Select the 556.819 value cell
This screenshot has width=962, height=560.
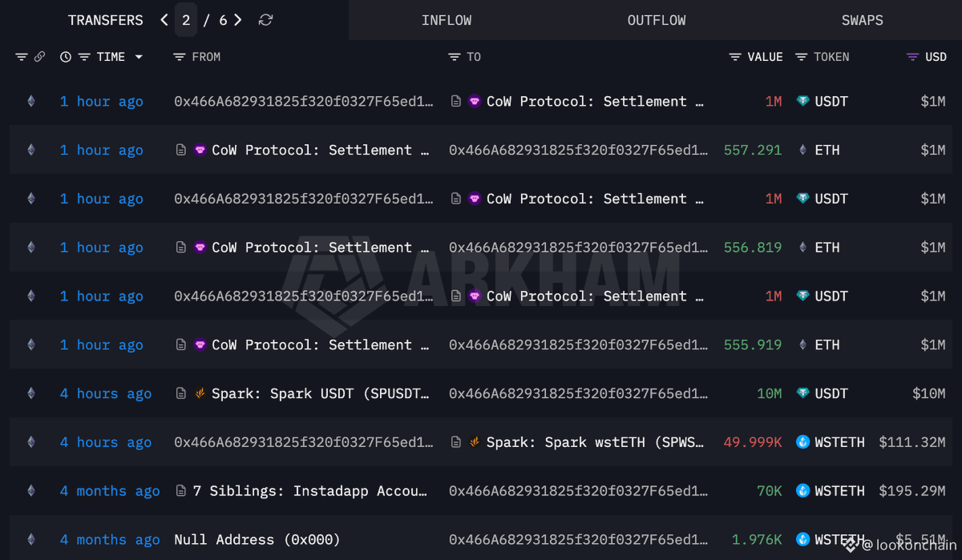point(753,248)
